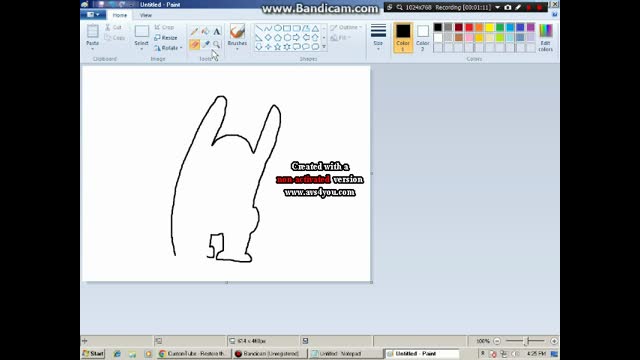Choose the Diamond shape
The width and height of the screenshot is (640, 360).
tap(268, 38)
